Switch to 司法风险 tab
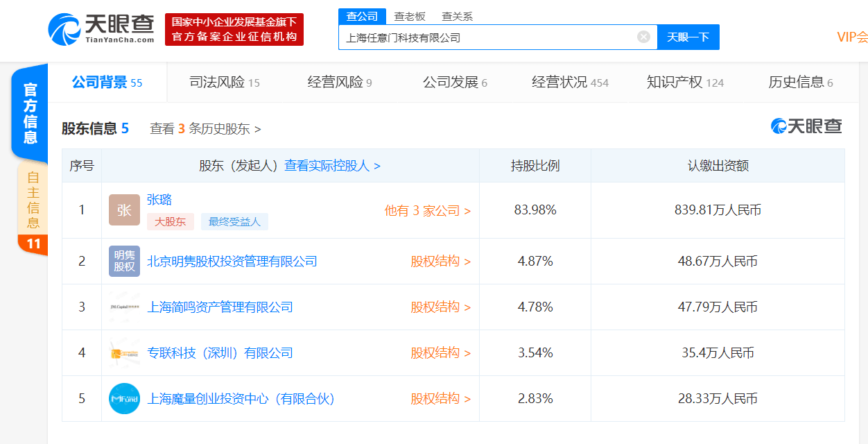Screen dimensions: 868x444 point(224,83)
